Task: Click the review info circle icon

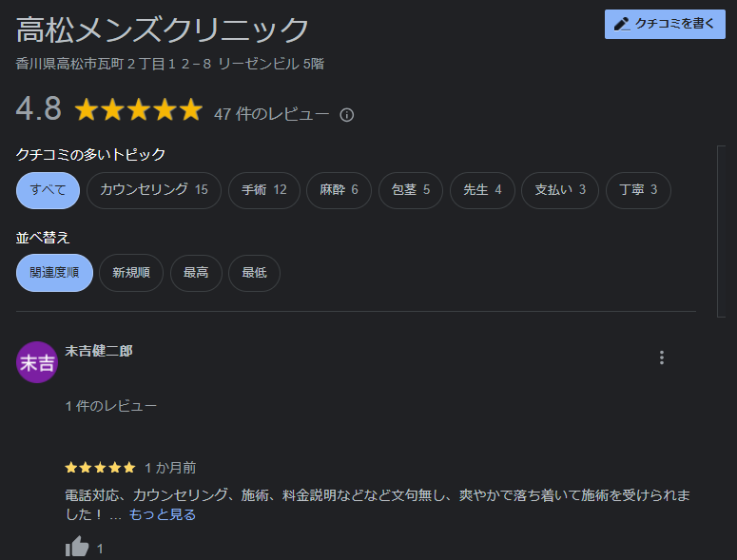Action: click(347, 115)
